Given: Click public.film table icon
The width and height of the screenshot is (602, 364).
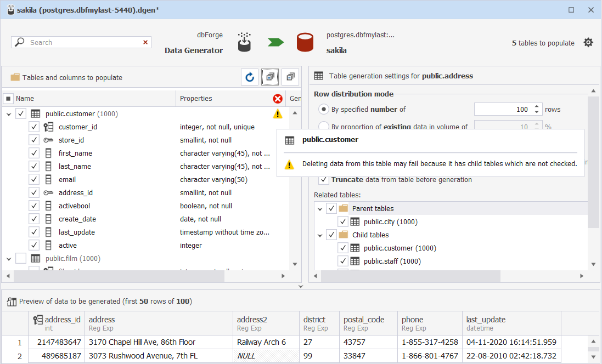Looking at the screenshot, I should click(36, 259).
